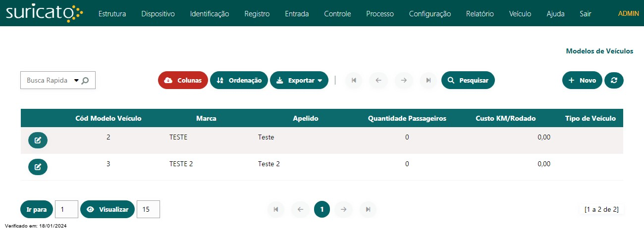Edit the TESTE 2 vehicle model row
Viewport: 644px width, 233px height.
click(38, 167)
